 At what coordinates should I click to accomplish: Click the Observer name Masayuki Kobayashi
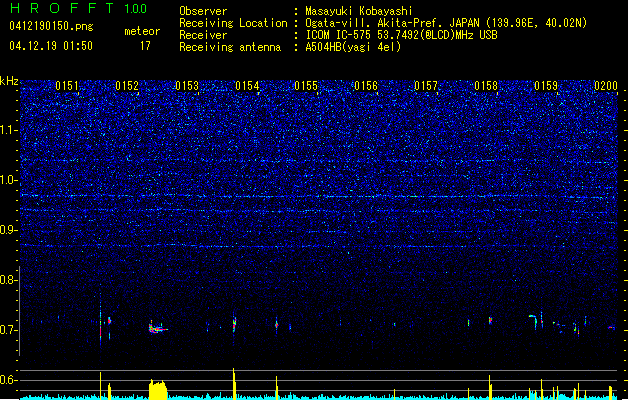click(x=359, y=11)
